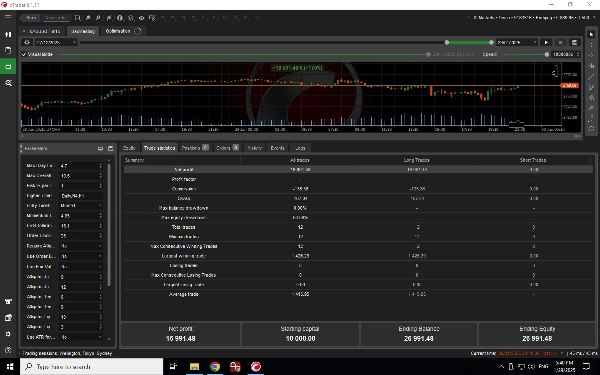The image size is (600, 375).
Task: Click the Short Trades column header
Action: pyautogui.click(x=533, y=160)
